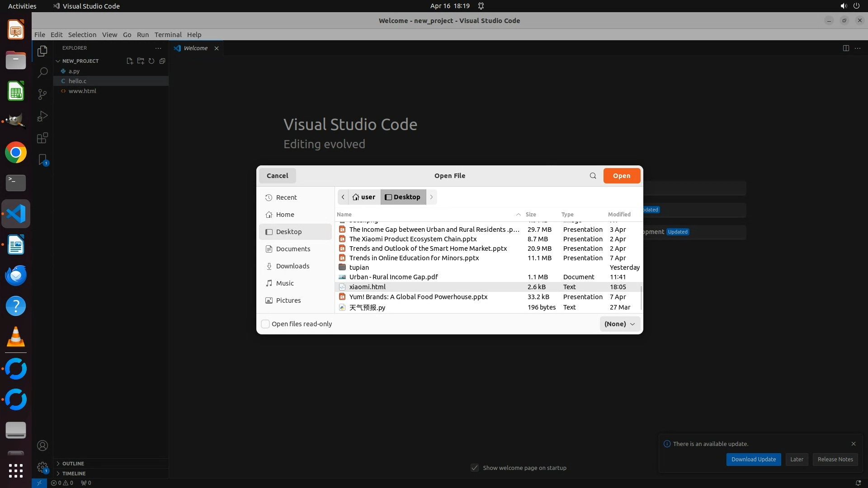Open the Source Control view icon
This screenshot has height=488, width=868.
[x=42, y=94]
